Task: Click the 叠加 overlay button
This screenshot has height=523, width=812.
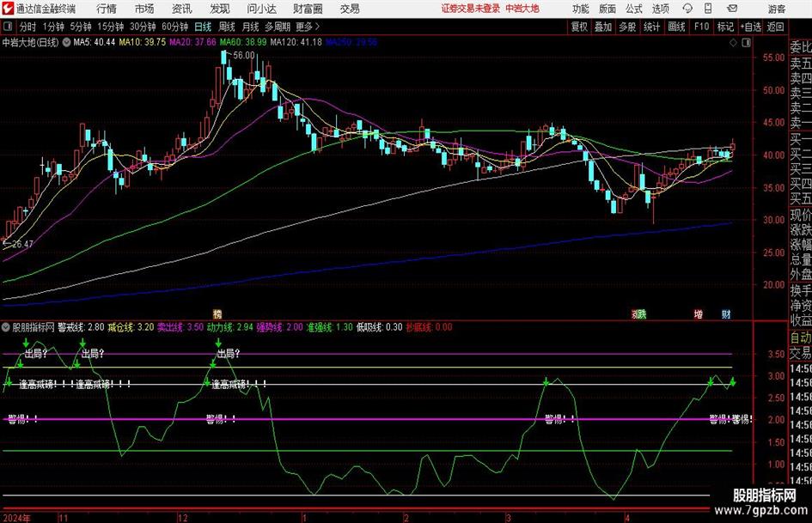Action: point(603,27)
